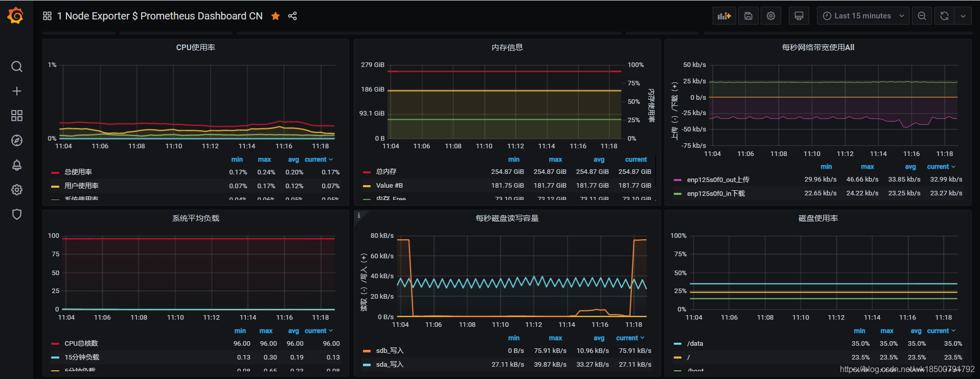Add a new panel to the dashboard
Viewport: 980px width, 379px height.
724,16
